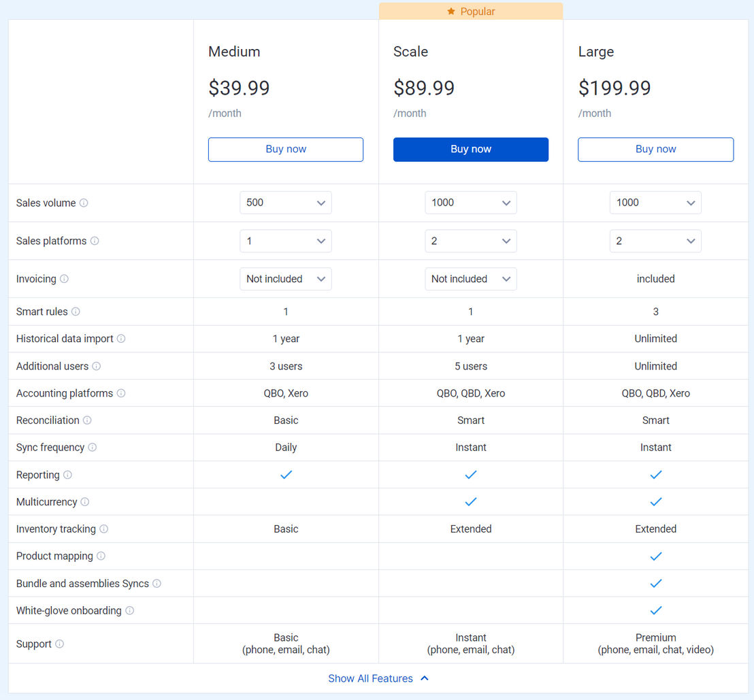The height and width of the screenshot is (700, 754).
Task: Click '3 users' in Medium column
Action: pyautogui.click(x=286, y=367)
